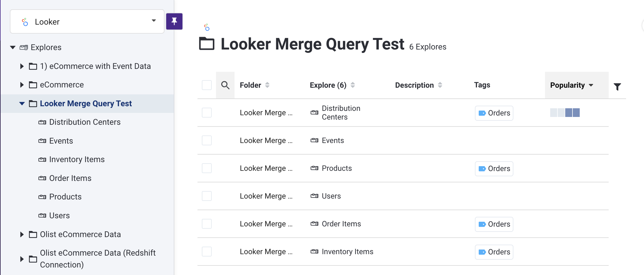
Task: Click the filter funnel icon
Action: [617, 87]
